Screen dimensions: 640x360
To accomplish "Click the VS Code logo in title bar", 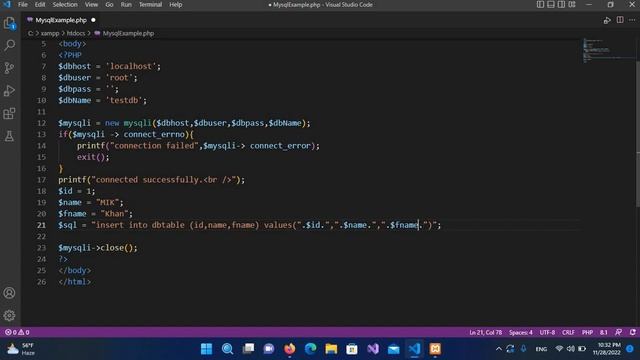I will click(x=7, y=4).
